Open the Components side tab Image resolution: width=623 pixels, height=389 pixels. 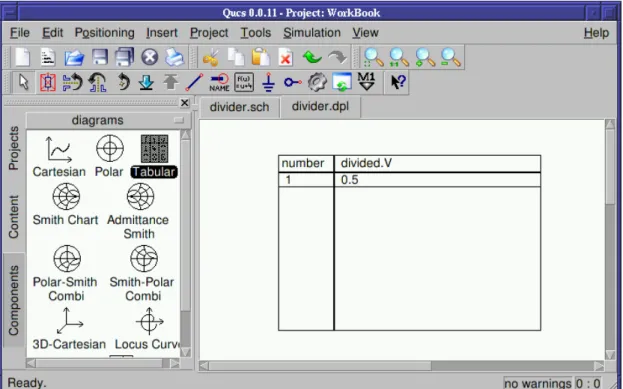click(x=14, y=300)
